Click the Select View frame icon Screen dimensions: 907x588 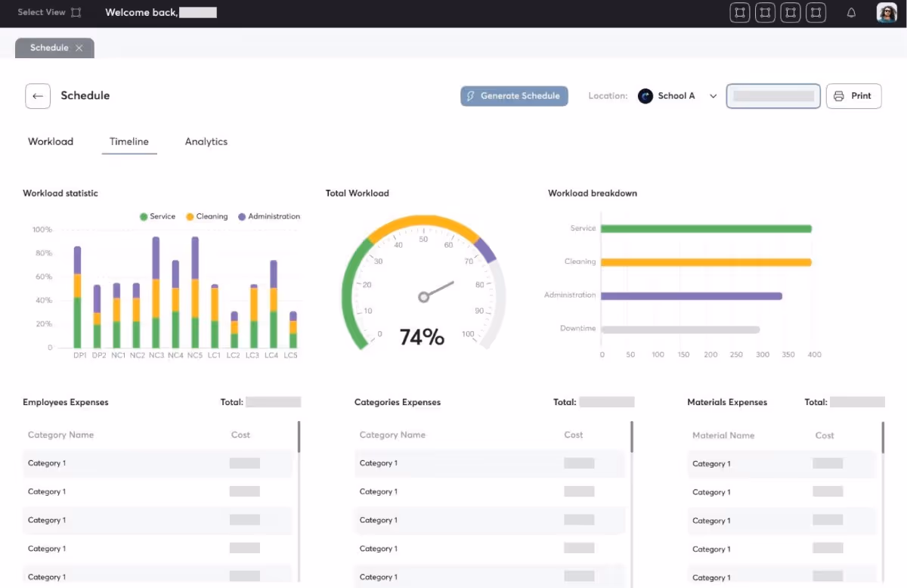pos(76,13)
